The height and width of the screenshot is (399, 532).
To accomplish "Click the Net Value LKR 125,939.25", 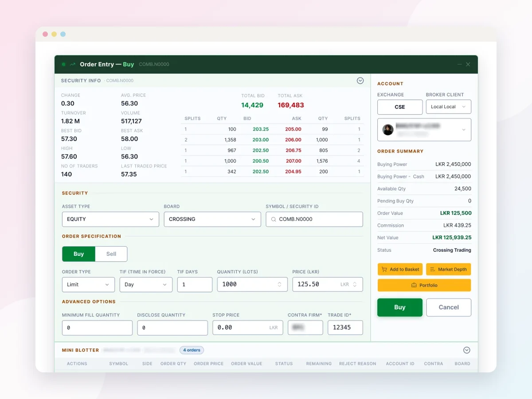I will coord(452,238).
